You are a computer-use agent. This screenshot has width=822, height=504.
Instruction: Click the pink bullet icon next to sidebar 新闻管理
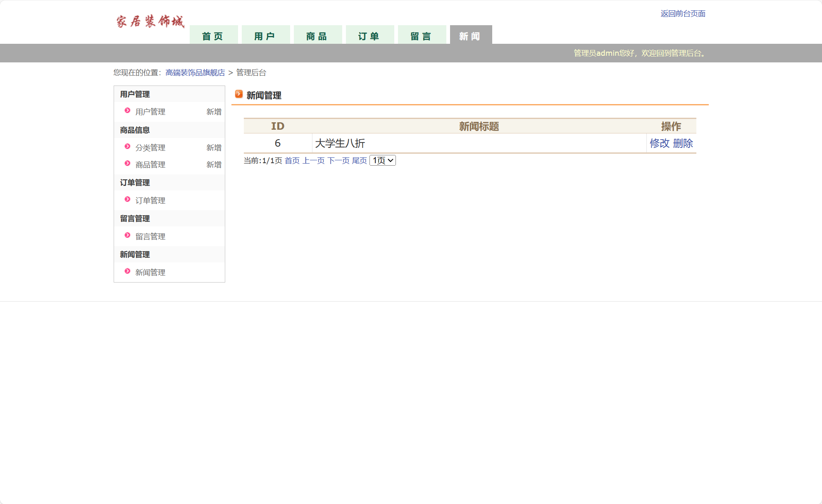click(127, 271)
